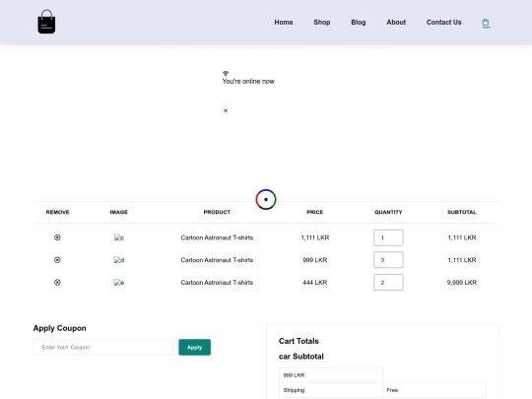Click the wifi icon above online message

[x=226, y=73]
